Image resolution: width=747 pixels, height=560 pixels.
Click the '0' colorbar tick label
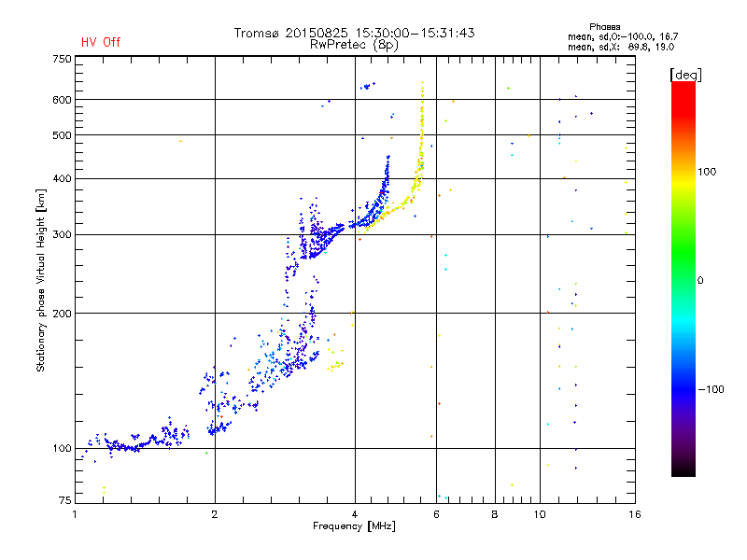pos(700,281)
